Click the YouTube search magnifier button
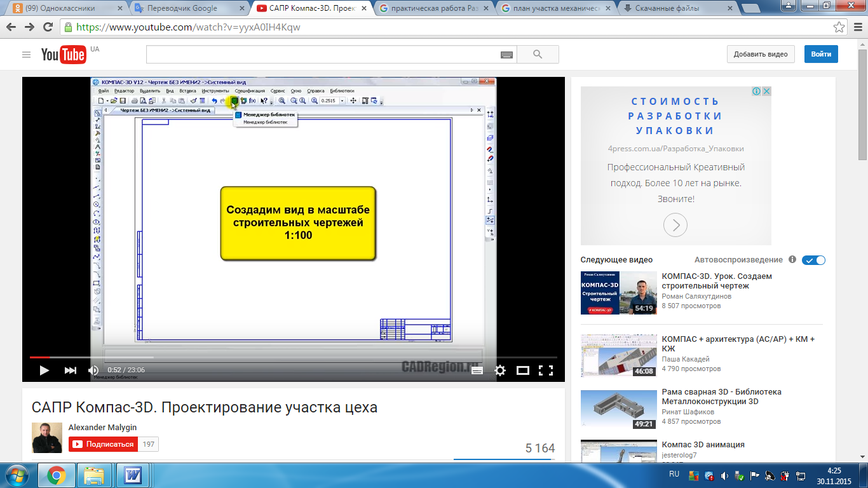 point(538,55)
